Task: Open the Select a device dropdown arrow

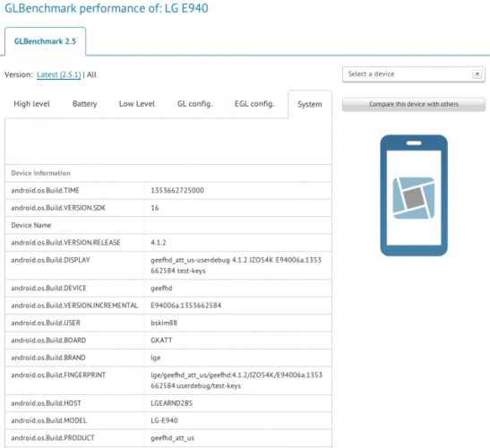Action: (x=477, y=74)
